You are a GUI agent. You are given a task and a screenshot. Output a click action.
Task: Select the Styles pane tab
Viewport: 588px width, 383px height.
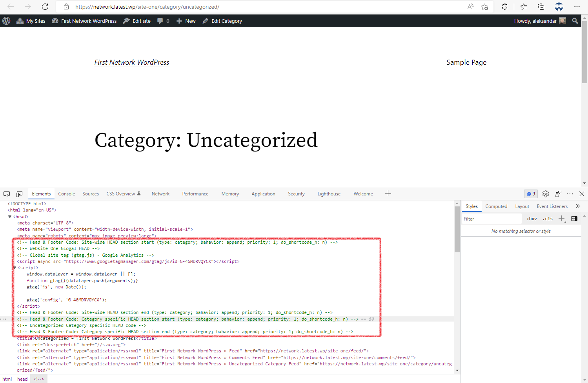(x=471, y=206)
